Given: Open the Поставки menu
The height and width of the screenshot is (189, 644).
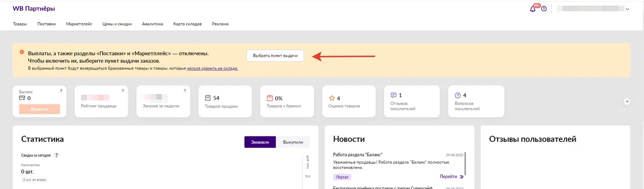Looking at the screenshot, I should (46, 24).
